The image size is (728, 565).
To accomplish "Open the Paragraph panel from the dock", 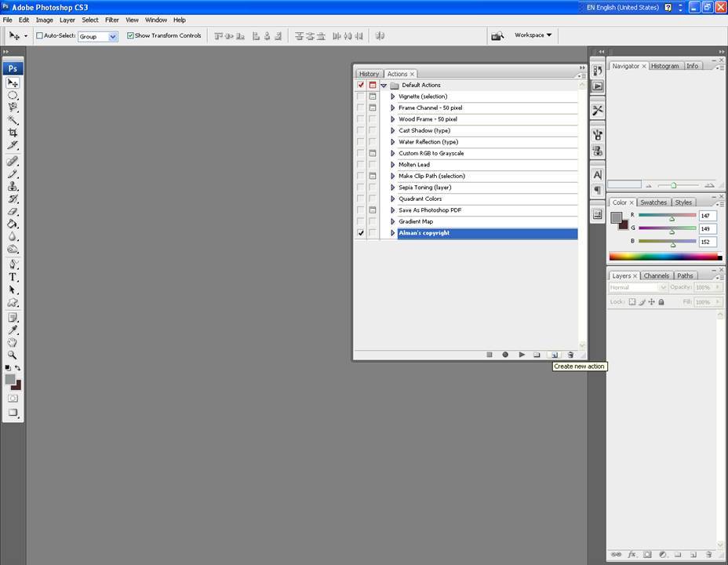I will pyautogui.click(x=598, y=191).
